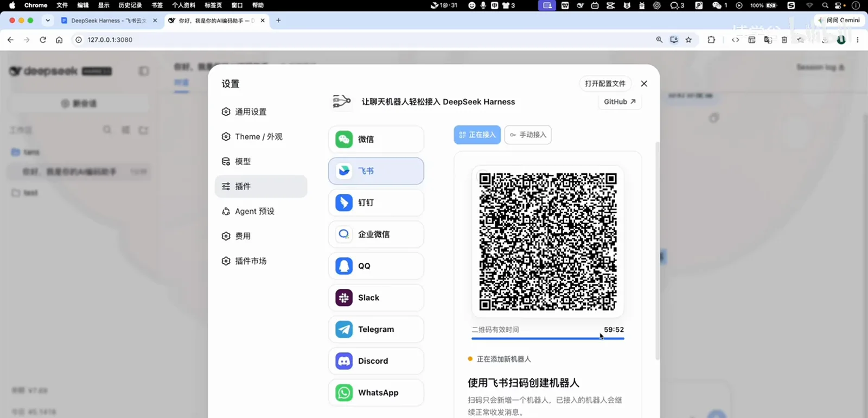This screenshot has height=418, width=868.
Task: Click the 正在添加新机器人 status text
Action: click(503, 359)
